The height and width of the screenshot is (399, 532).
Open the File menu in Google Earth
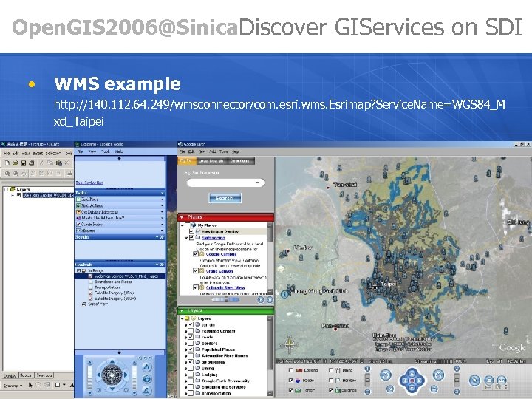[x=183, y=151]
